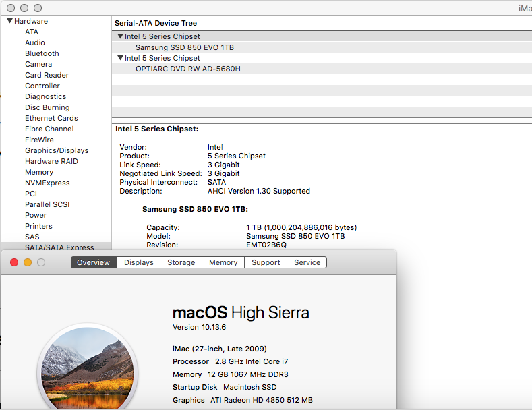Switch to the Displays tab

(x=138, y=262)
